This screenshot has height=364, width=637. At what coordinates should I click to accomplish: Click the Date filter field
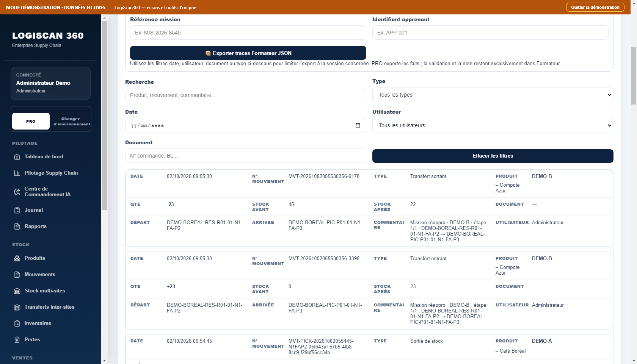[245, 125]
